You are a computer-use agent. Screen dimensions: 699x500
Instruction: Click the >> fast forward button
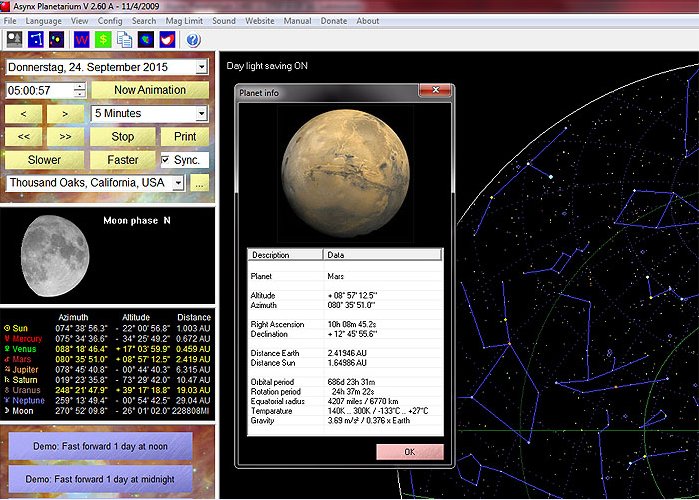(x=65, y=136)
